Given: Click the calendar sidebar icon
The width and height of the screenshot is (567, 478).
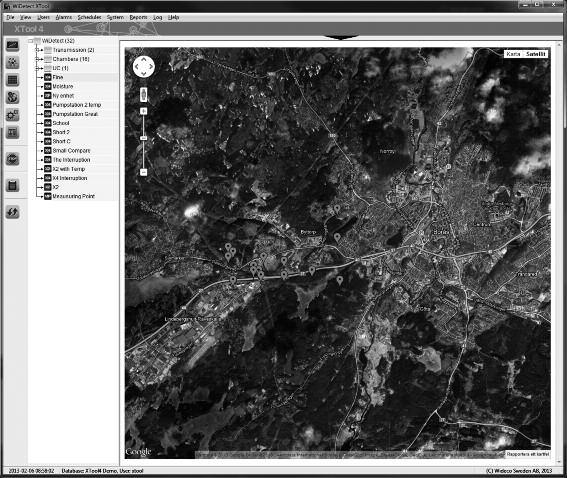Looking at the screenshot, I should [13, 185].
